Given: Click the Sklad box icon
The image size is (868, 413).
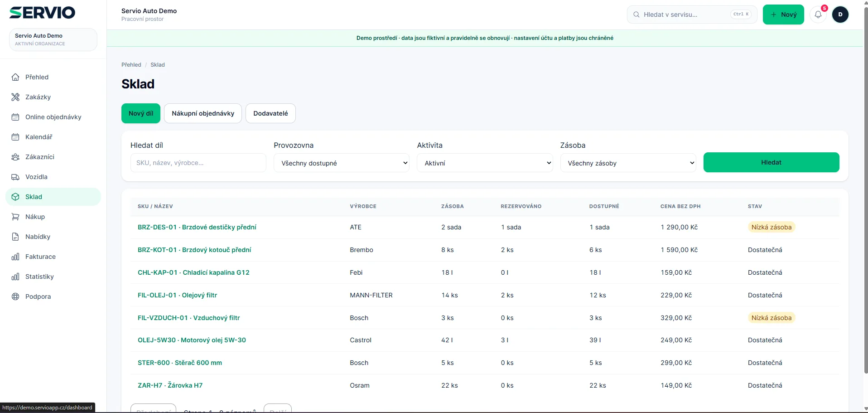Looking at the screenshot, I should 15,197.
